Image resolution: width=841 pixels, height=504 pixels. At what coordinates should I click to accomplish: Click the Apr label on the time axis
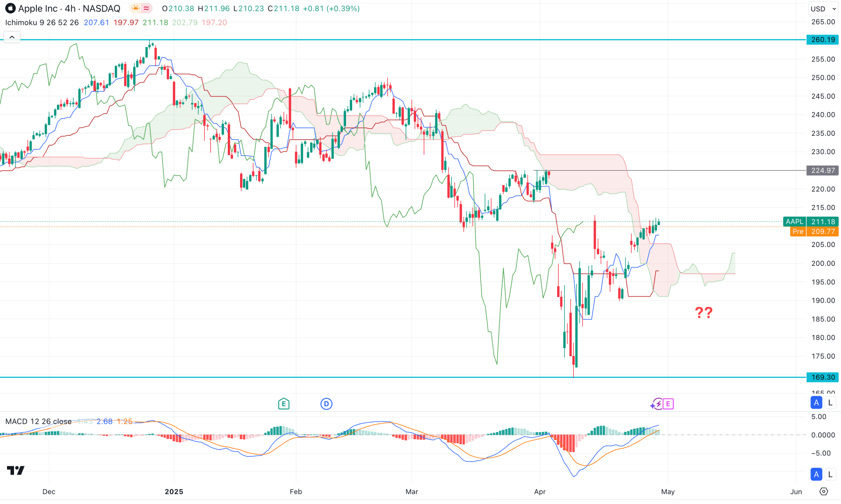pyautogui.click(x=540, y=491)
